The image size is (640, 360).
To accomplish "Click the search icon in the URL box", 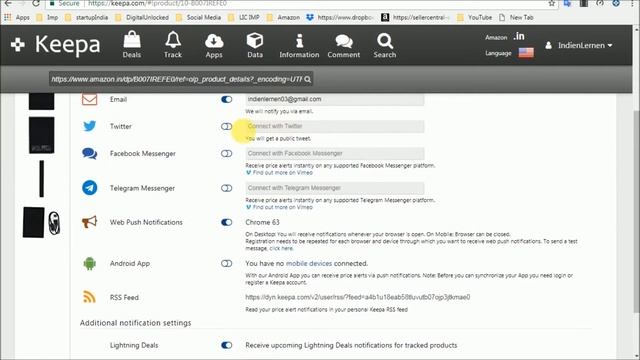I will coord(308,79).
